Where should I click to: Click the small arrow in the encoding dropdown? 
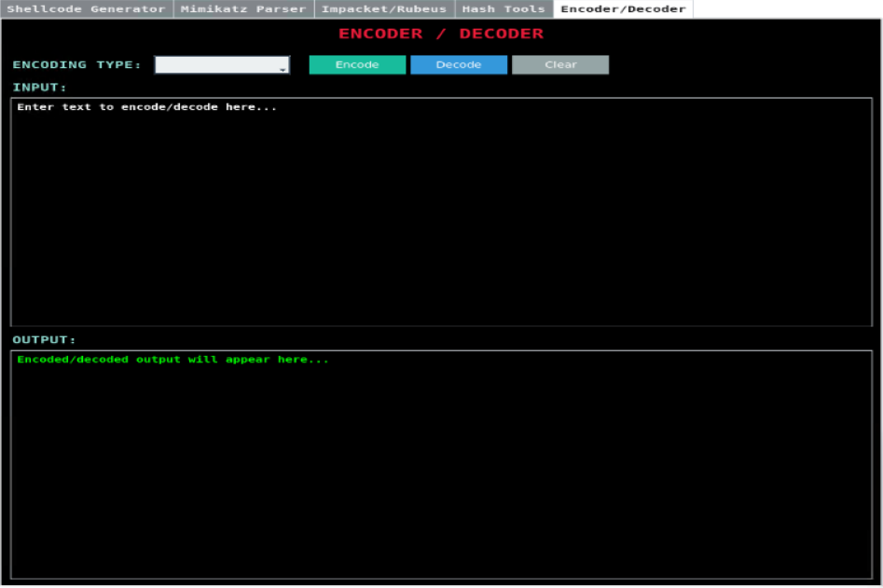coord(282,67)
